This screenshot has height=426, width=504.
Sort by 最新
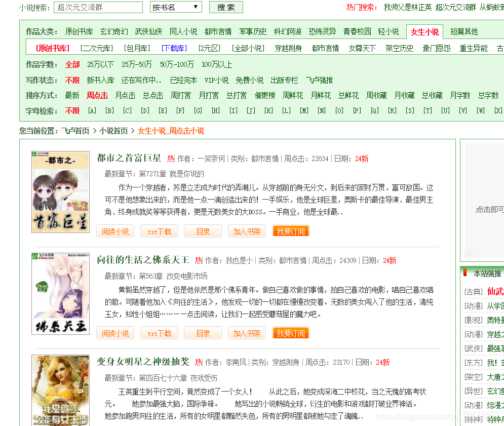pyautogui.click(x=72, y=96)
